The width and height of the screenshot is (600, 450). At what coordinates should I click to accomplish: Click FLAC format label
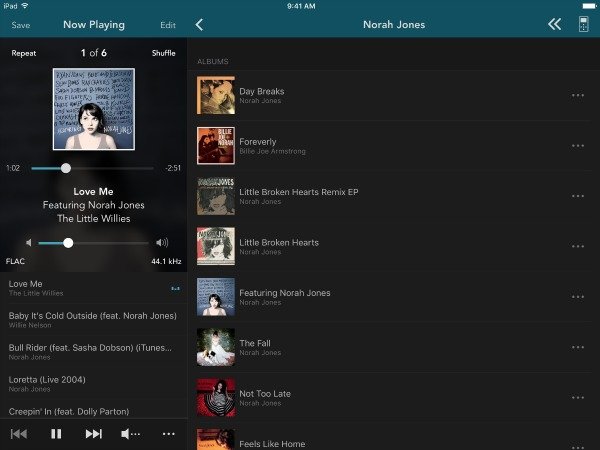(15, 261)
